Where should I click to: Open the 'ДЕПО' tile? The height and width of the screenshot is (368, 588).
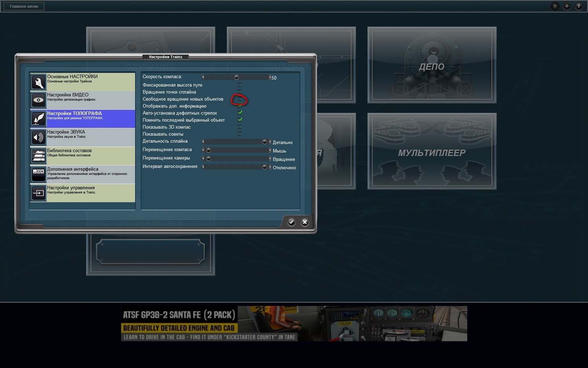(x=432, y=65)
